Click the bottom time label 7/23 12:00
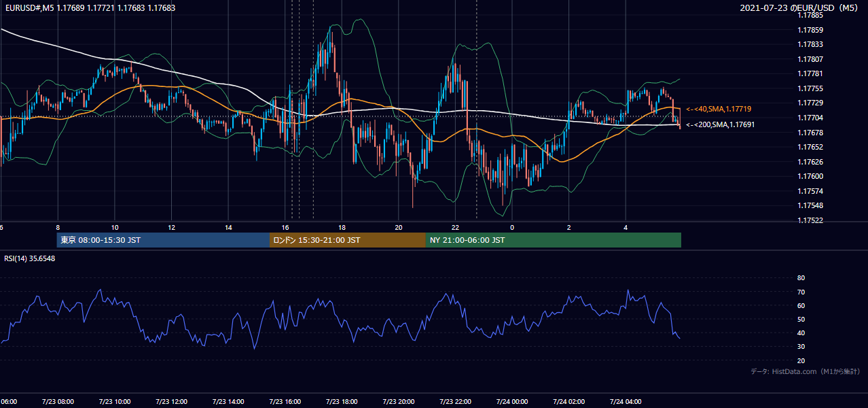 click(171, 401)
